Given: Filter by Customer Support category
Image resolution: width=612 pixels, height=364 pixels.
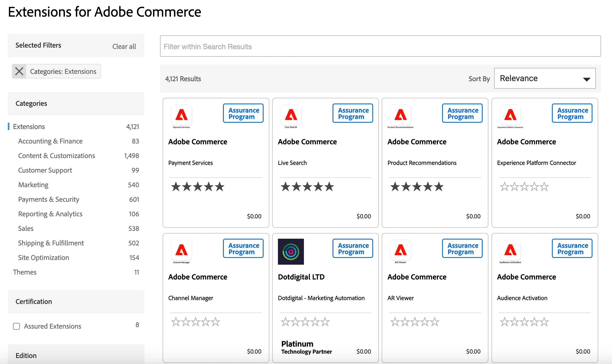Looking at the screenshot, I should (x=45, y=170).
